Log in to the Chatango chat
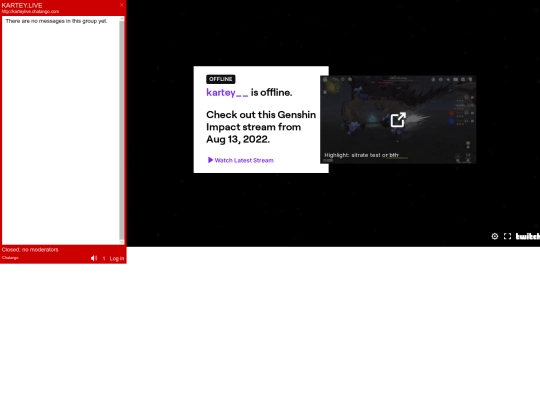This screenshot has height=405, width=540. coord(117,259)
